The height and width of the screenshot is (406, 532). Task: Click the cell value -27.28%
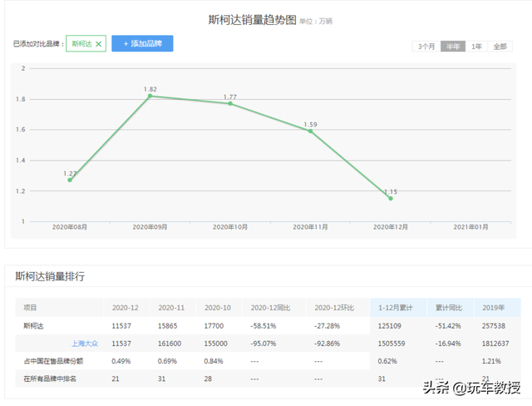pyautogui.click(x=327, y=326)
